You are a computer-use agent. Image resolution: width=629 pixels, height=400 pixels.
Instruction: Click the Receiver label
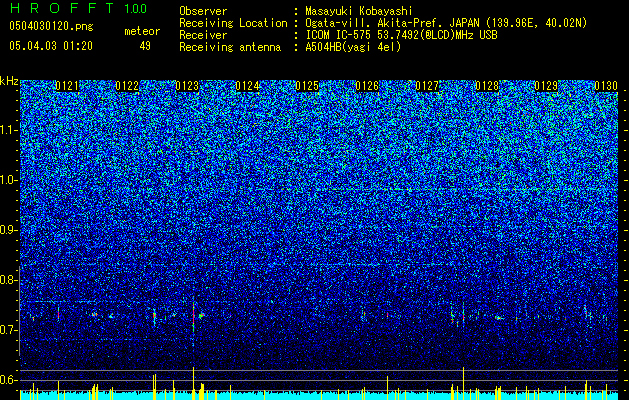[203, 35]
